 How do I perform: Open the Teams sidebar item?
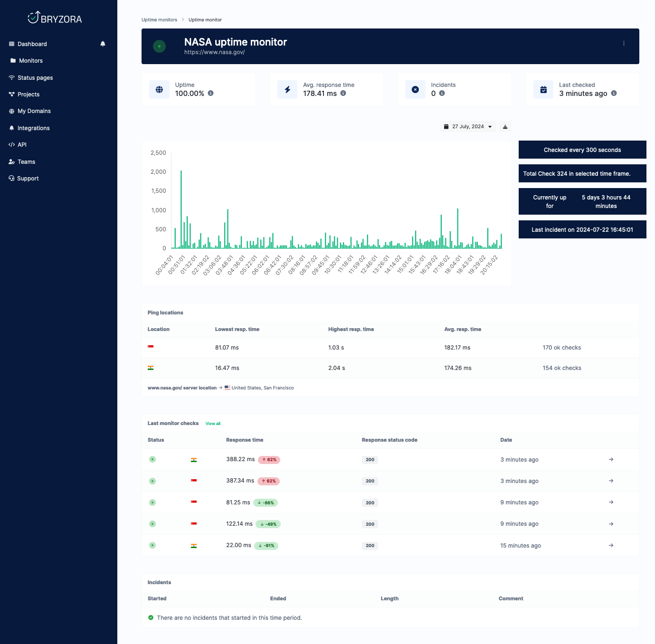(26, 162)
